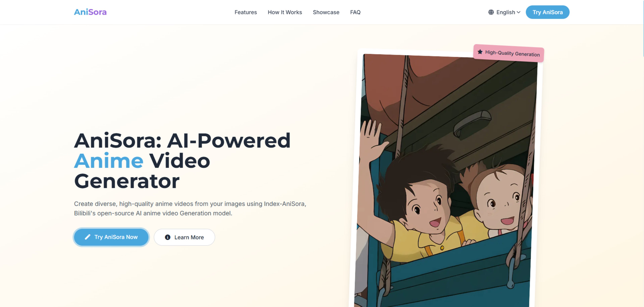Screen dimensions: 644x307
Task: Open the How It Works section
Action: (x=284, y=12)
